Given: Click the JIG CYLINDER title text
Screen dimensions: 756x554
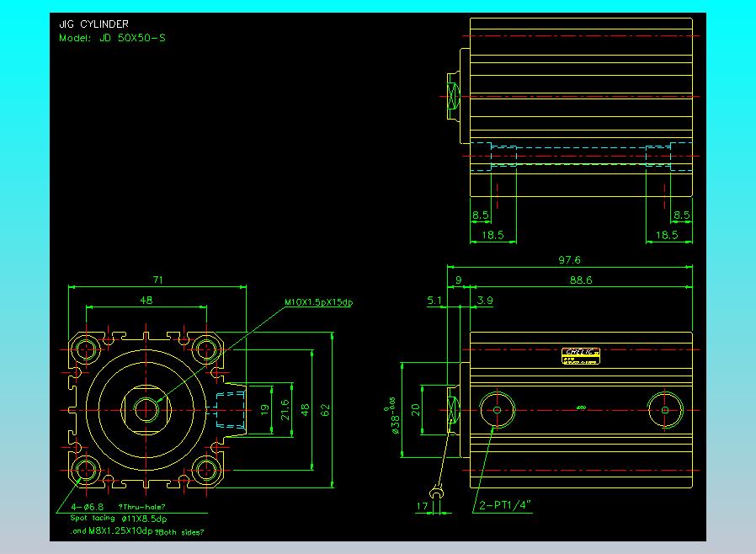Looking at the screenshot, I should point(93,24).
